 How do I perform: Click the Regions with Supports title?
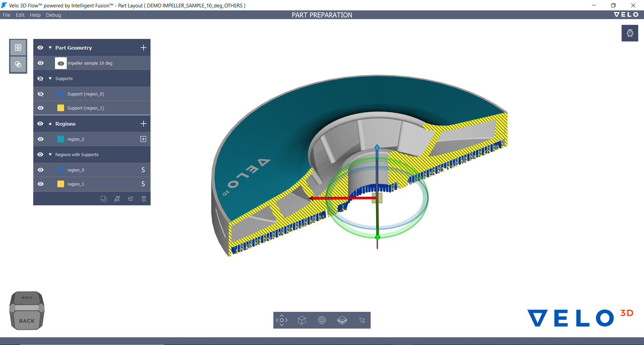pyautogui.click(x=77, y=154)
